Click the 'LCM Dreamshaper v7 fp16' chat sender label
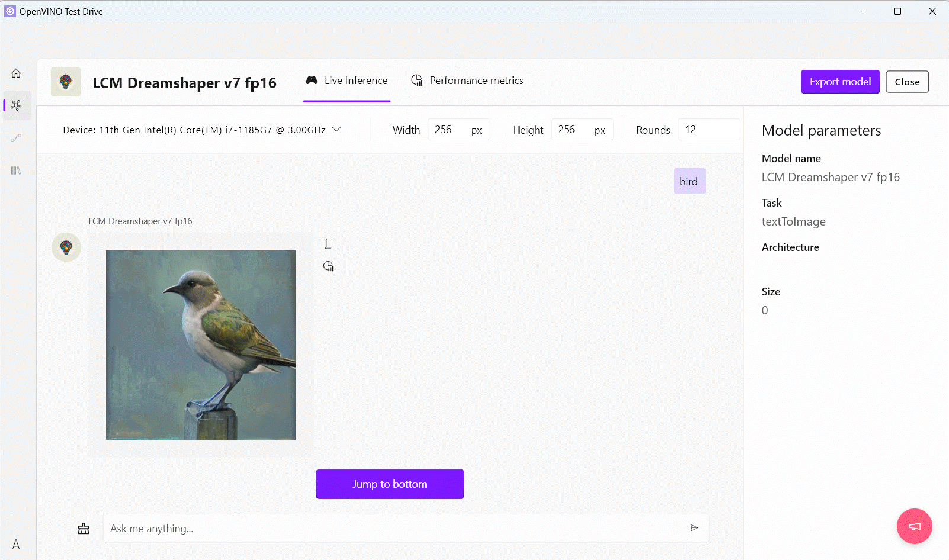Image resolution: width=949 pixels, height=560 pixels. pos(140,221)
